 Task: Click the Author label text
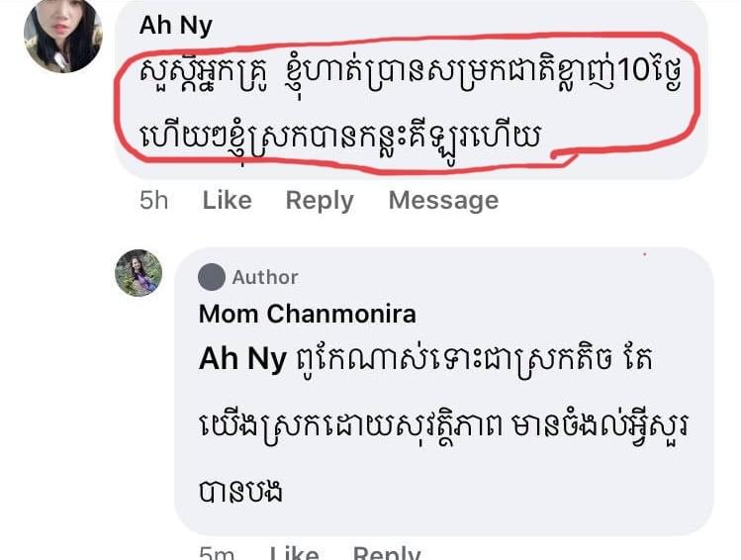coord(265,278)
